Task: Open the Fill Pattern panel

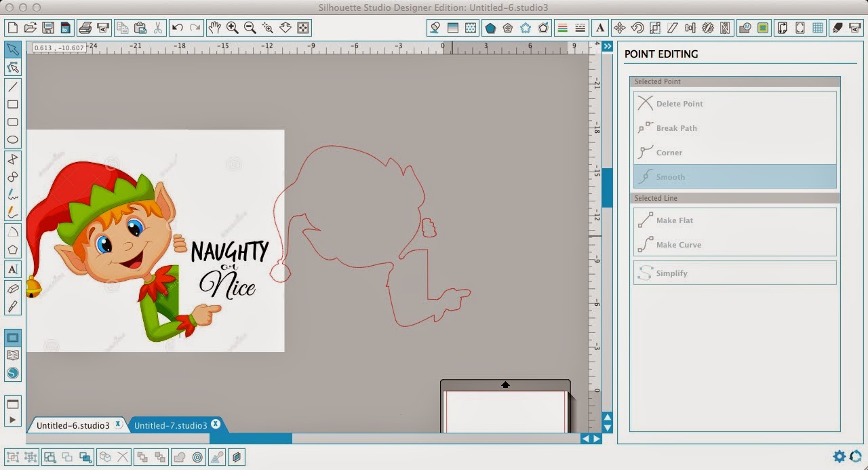Action: click(x=470, y=28)
